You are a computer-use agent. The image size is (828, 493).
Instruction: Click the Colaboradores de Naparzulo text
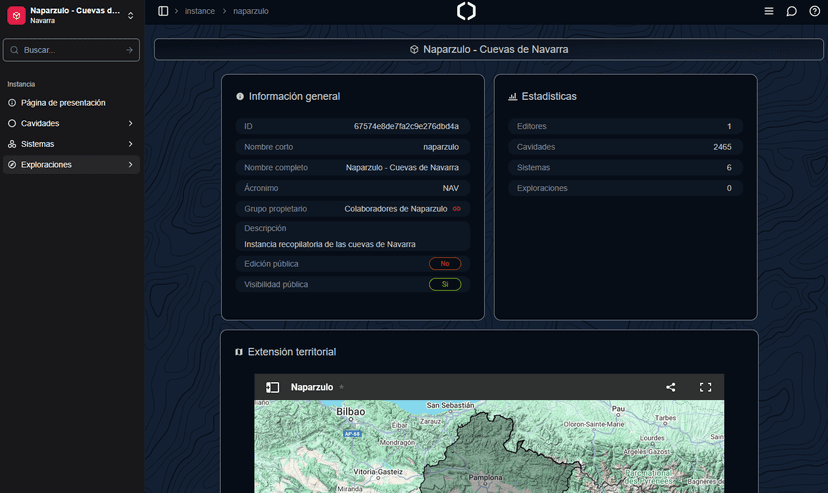click(396, 209)
